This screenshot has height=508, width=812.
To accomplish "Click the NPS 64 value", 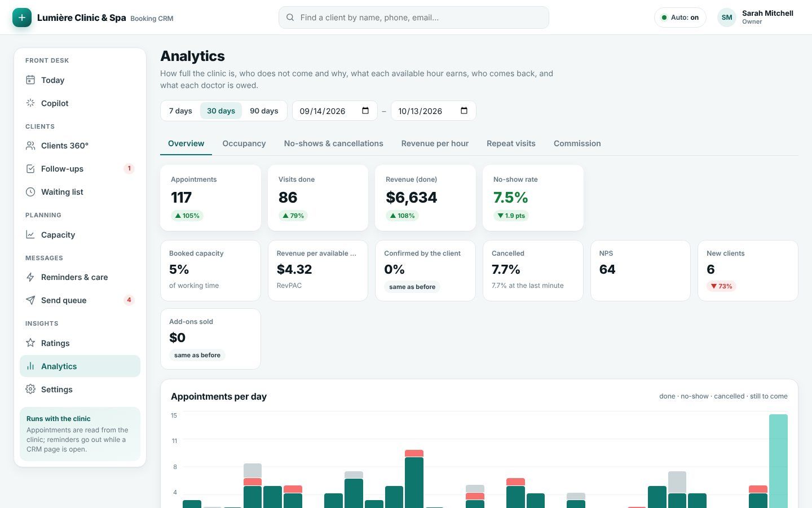I will [x=607, y=269].
